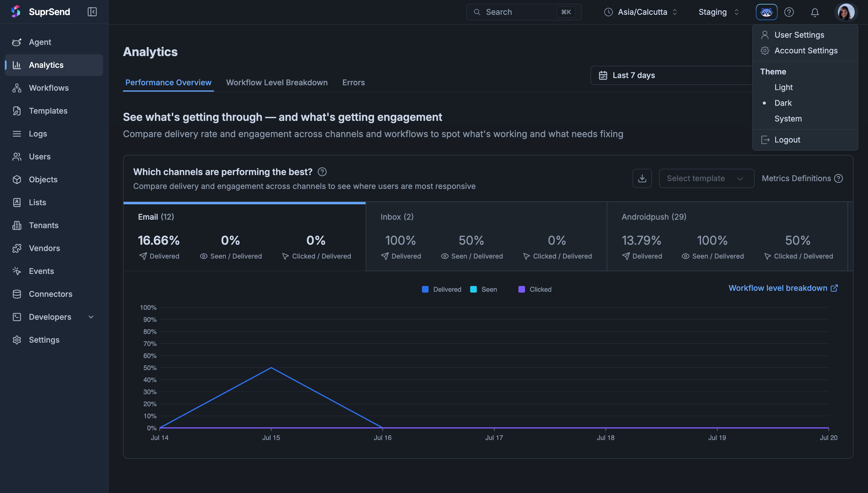Screen dimensions: 868x493
Task: Click info icon beside 'Which channels are performing the best?'
Action: 322,172
